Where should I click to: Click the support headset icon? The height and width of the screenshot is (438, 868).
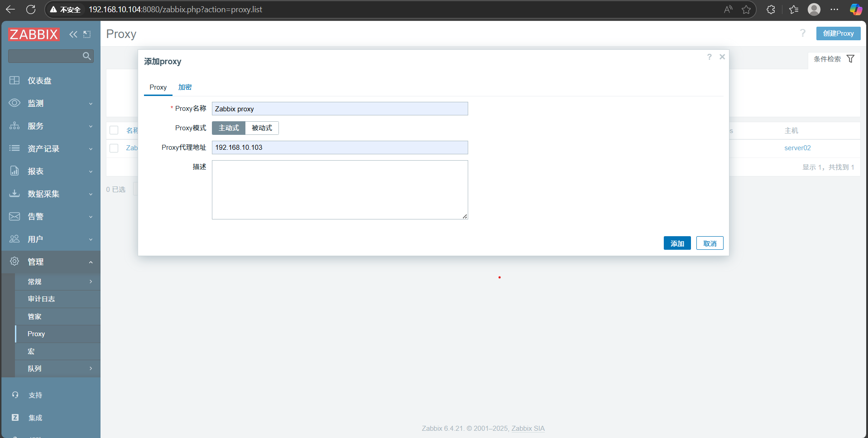(x=15, y=395)
